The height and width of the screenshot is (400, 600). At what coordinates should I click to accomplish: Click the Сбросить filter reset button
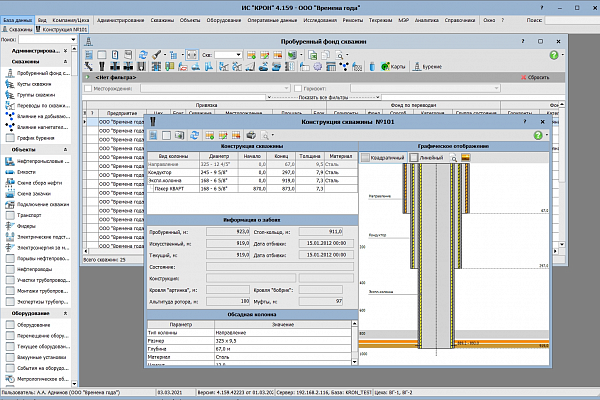click(x=535, y=77)
